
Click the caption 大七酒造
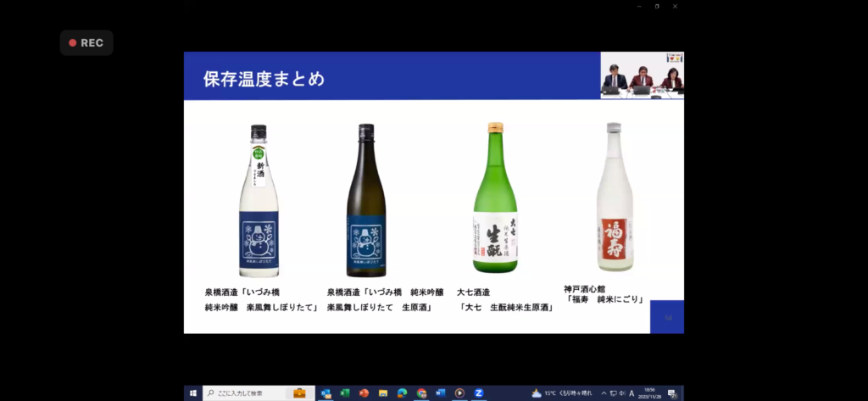473,292
